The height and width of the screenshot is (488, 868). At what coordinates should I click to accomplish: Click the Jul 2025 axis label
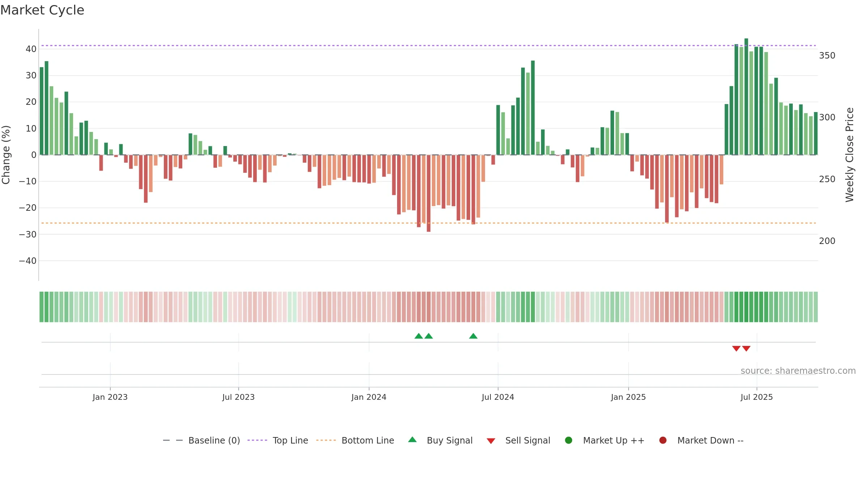pyautogui.click(x=757, y=397)
